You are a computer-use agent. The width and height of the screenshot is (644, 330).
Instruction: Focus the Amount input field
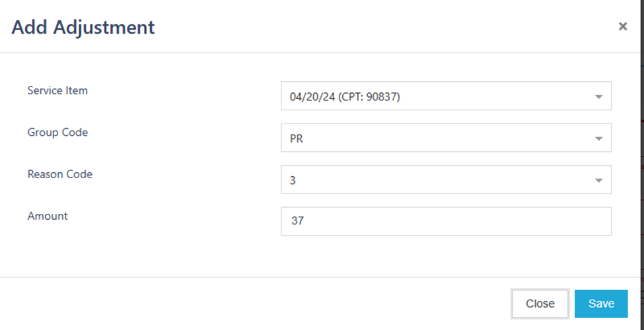coord(446,222)
